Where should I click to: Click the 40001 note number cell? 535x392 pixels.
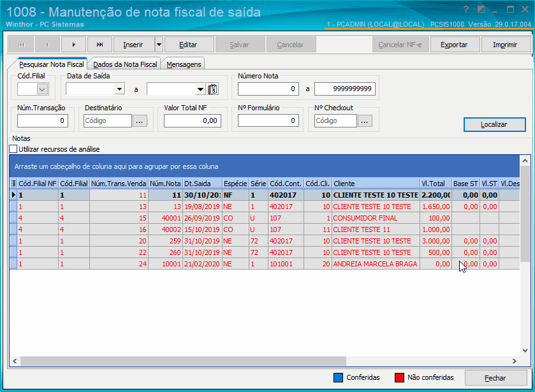[x=166, y=218]
